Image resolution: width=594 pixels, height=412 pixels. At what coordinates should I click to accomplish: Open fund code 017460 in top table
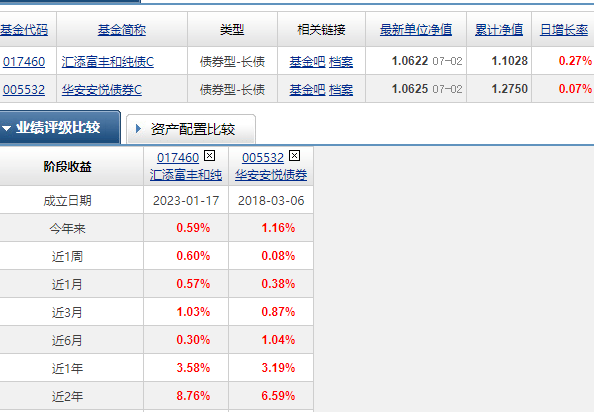[24, 61]
